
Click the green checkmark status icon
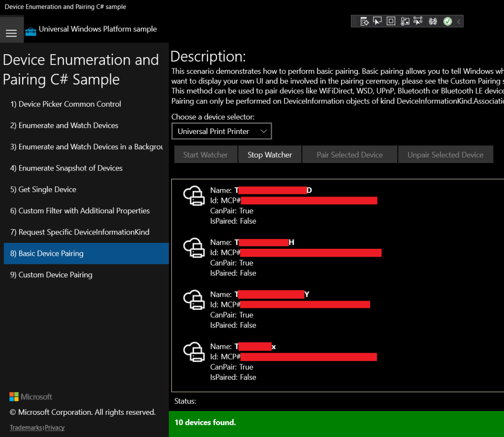pyautogui.click(x=447, y=21)
